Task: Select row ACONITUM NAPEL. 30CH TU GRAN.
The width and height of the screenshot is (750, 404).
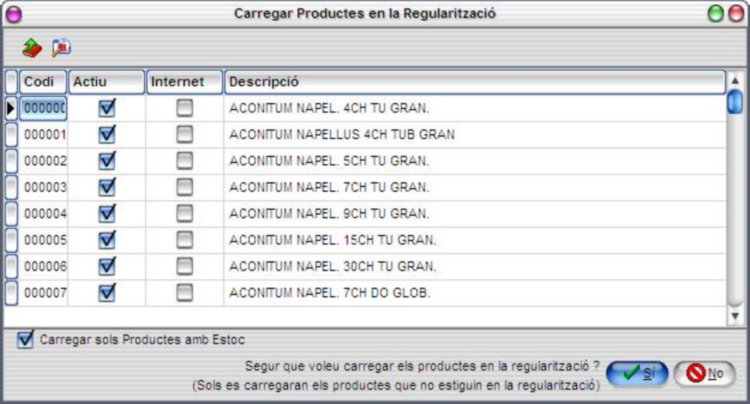Action: click(366, 266)
